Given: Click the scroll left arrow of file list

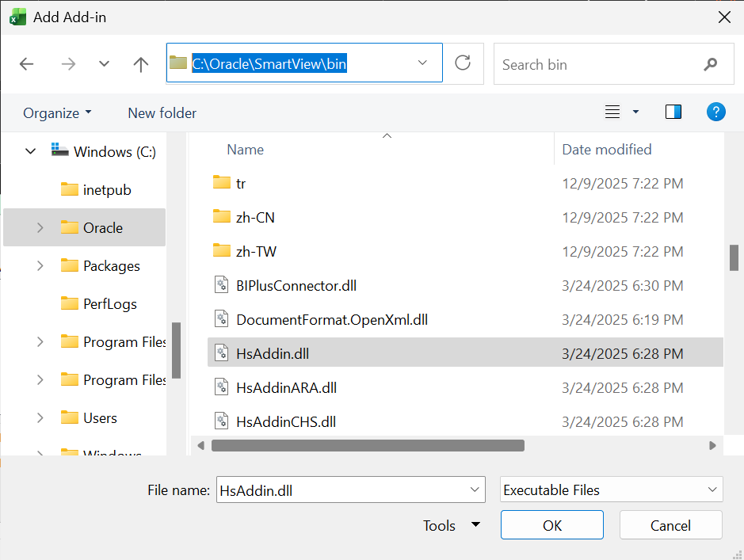Looking at the screenshot, I should coord(200,445).
